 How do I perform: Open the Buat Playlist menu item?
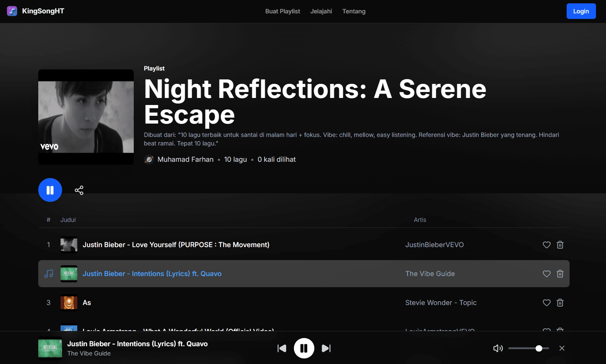coord(282,12)
